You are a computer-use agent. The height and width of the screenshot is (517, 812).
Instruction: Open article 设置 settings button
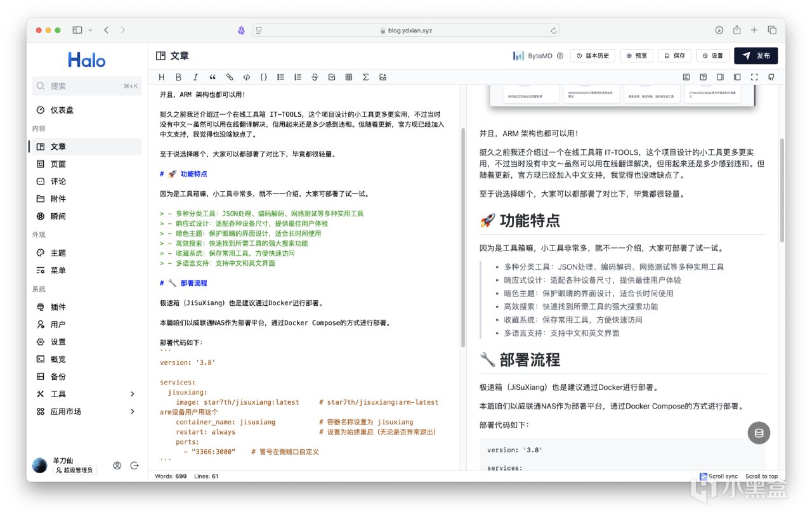click(712, 56)
